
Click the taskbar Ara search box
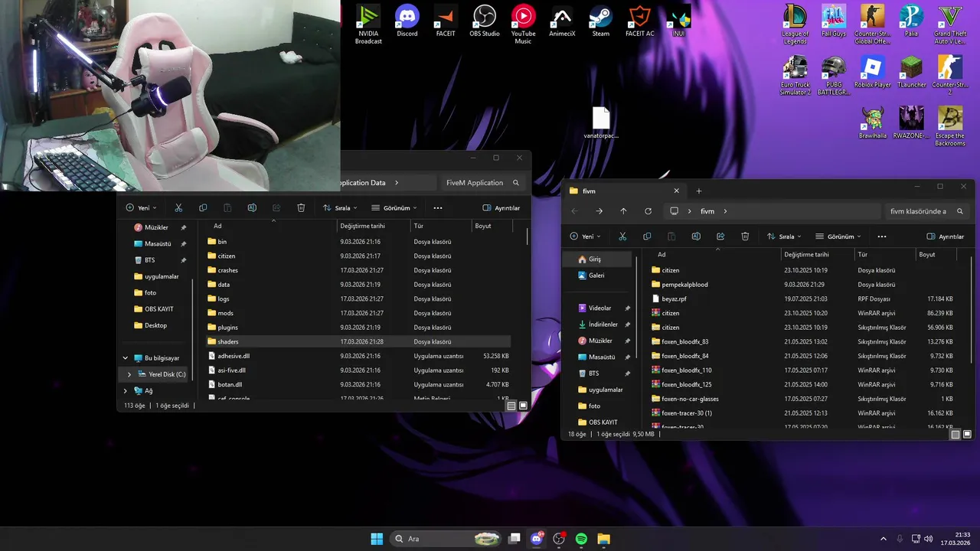pos(446,539)
